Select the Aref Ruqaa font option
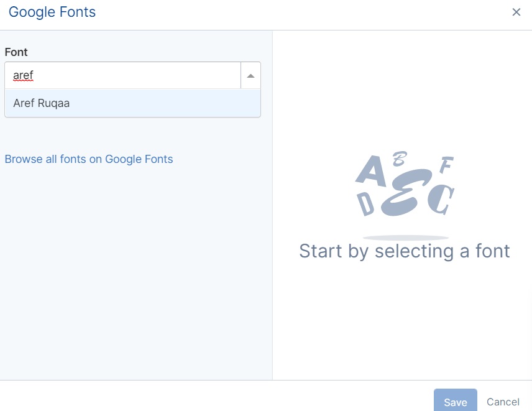The width and height of the screenshot is (532, 411). pyautogui.click(x=132, y=103)
